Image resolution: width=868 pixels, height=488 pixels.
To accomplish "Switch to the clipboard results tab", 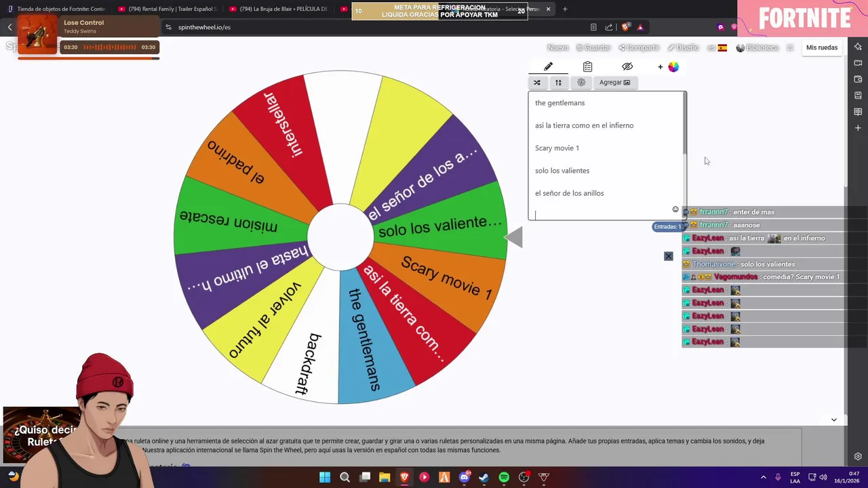I will [587, 66].
